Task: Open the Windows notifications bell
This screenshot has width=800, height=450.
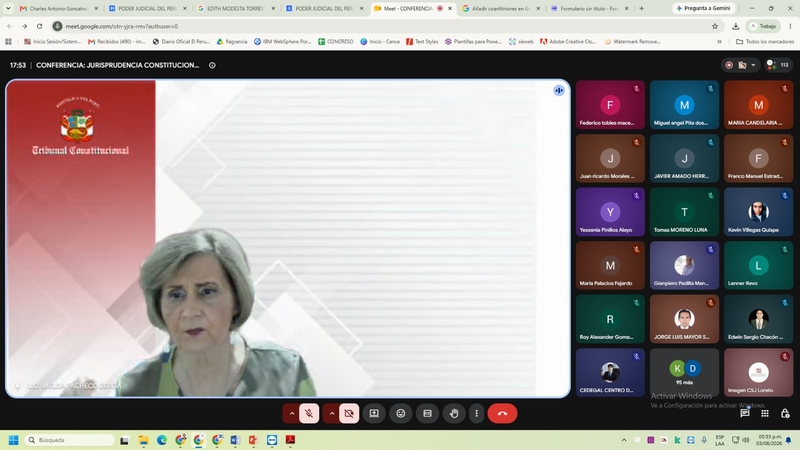Action: coord(789,440)
